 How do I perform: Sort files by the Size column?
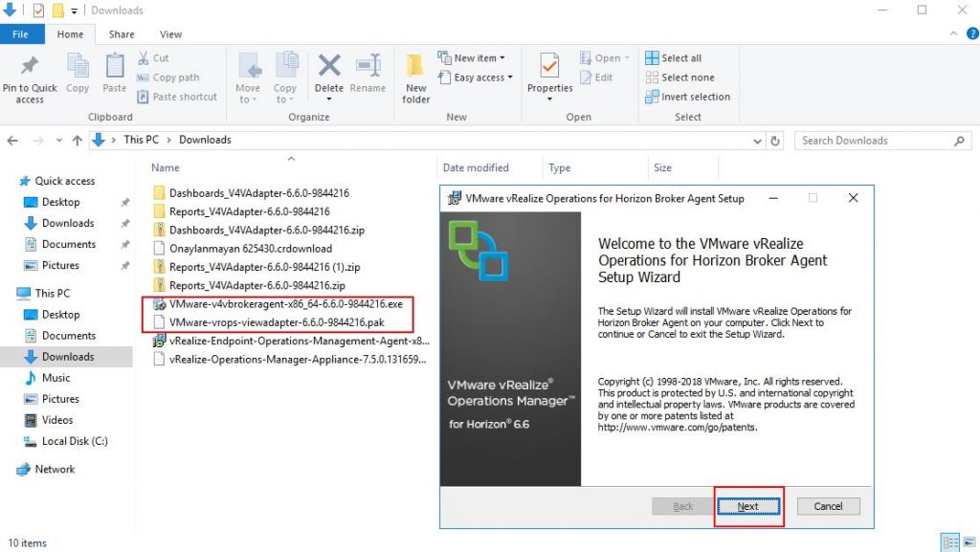click(x=662, y=168)
